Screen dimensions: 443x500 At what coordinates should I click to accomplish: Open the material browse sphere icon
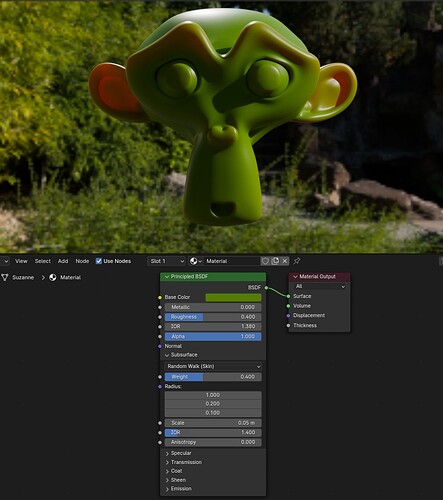click(x=195, y=261)
